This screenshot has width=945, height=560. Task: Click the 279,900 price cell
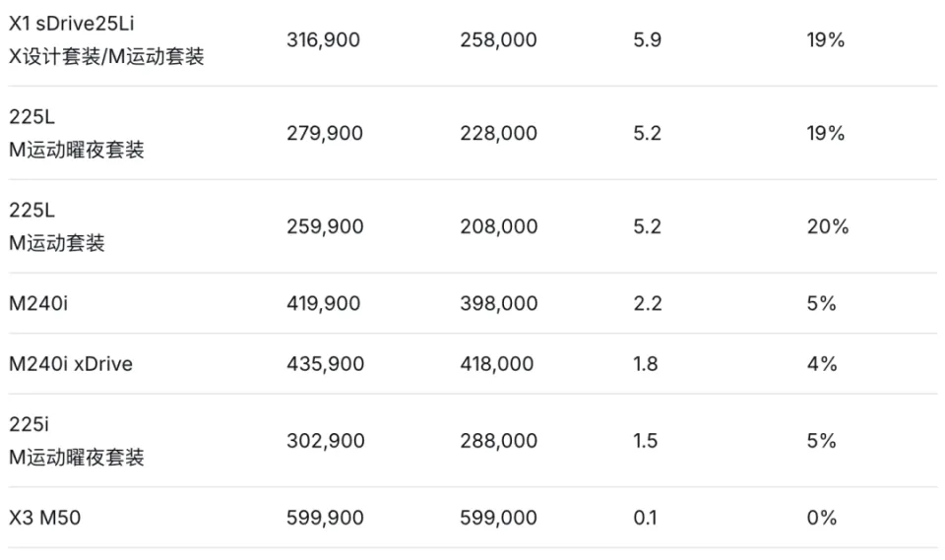pos(325,133)
